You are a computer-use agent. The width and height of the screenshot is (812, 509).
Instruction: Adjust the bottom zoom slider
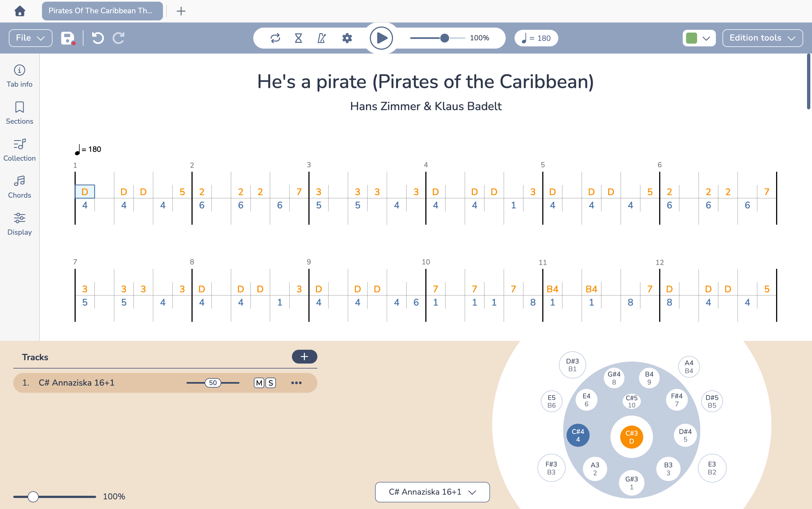coord(55,497)
